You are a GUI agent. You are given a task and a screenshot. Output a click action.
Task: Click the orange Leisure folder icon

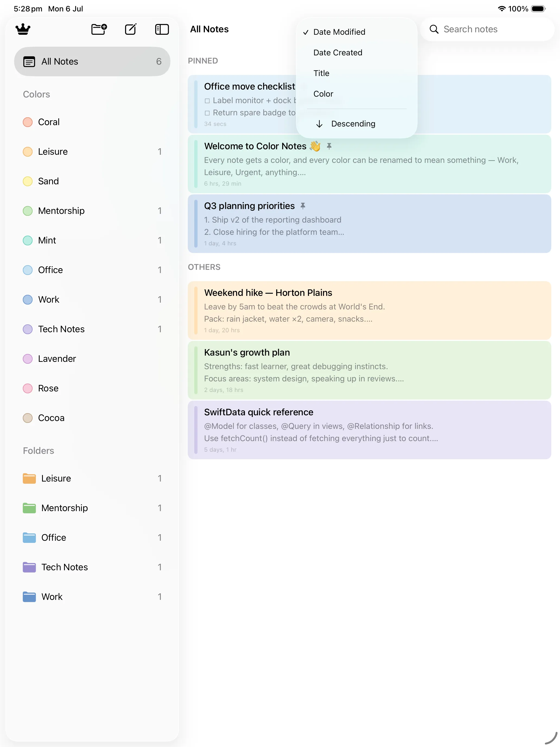(29, 479)
